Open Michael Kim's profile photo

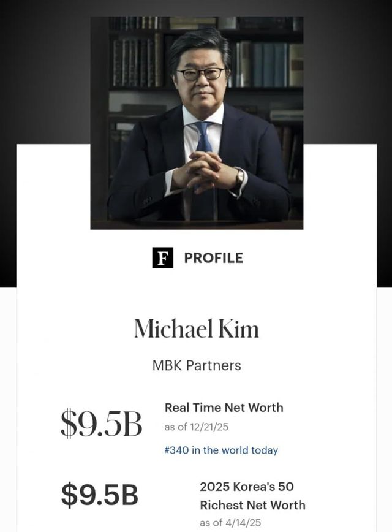click(197, 123)
